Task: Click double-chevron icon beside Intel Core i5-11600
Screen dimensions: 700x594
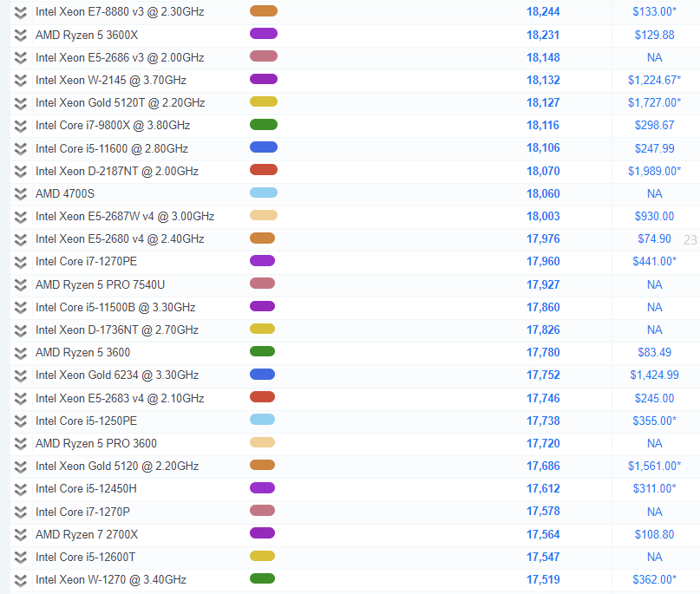Action: pyautogui.click(x=21, y=148)
